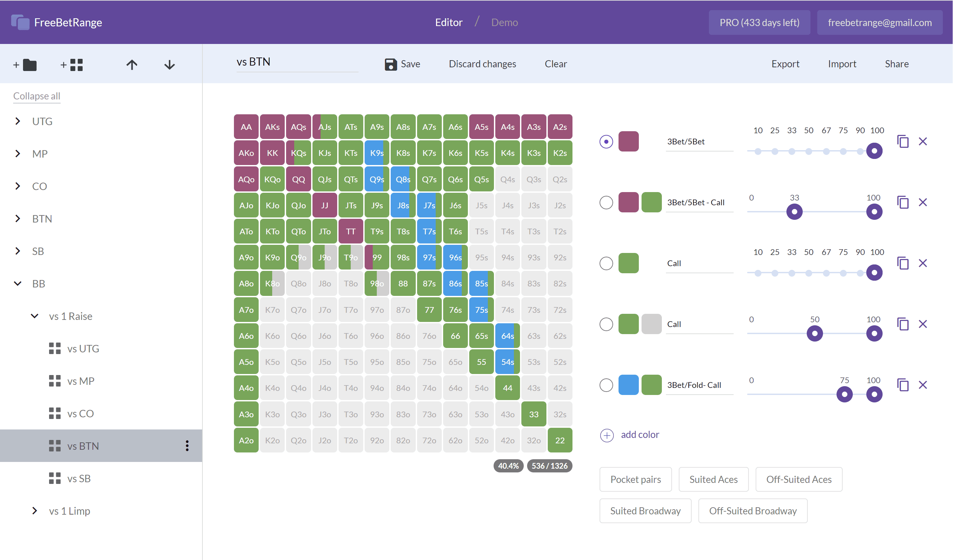The image size is (953, 560).
Task: Select the 3Bet/5Bet - Call radio button
Action: pyautogui.click(x=606, y=203)
